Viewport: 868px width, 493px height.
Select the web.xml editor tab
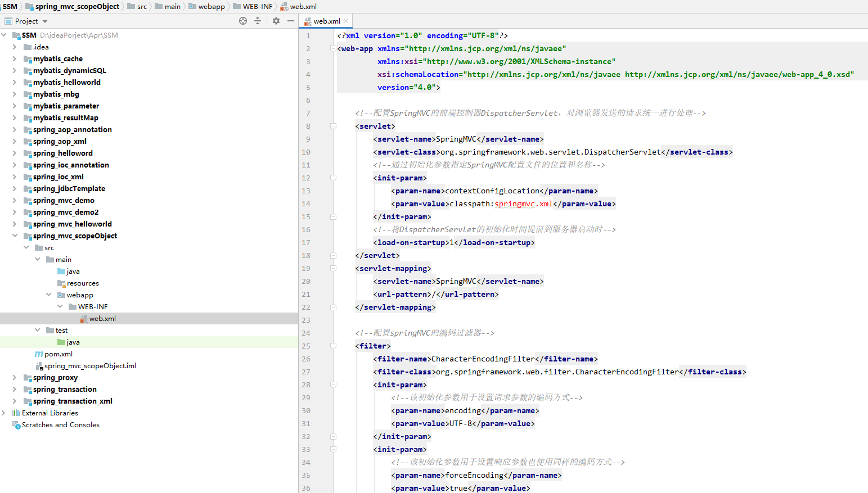coord(326,21)
